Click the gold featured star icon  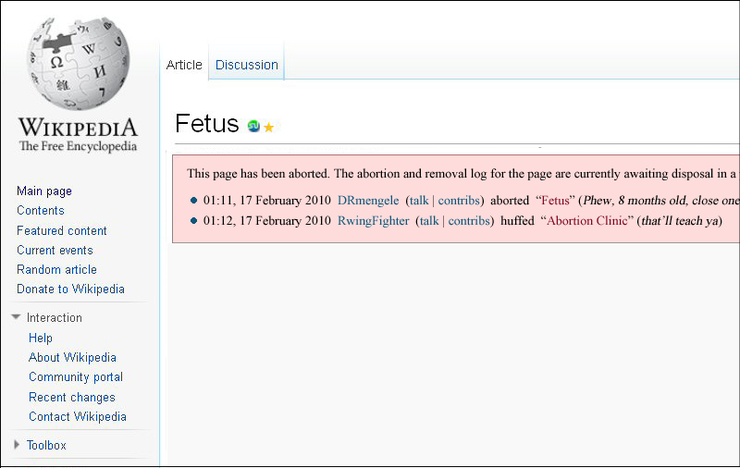coord(269,127)
